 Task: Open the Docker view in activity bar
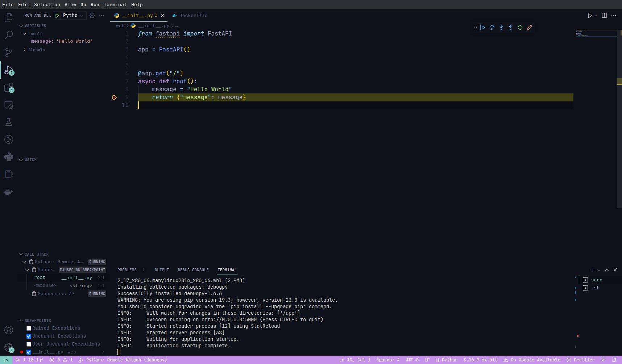(9, 192)
